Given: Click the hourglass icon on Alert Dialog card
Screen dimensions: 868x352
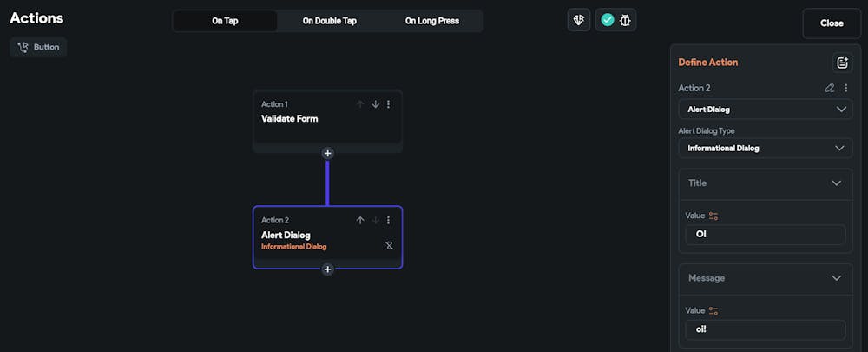Looking at the screenshot, I should tap(390, 246).
